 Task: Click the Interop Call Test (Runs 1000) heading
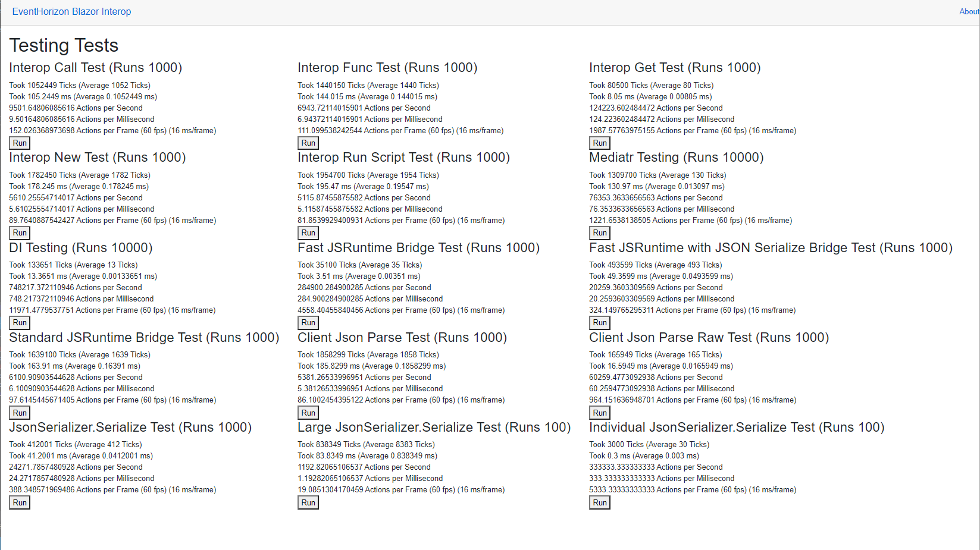click(x=96, y=68)
